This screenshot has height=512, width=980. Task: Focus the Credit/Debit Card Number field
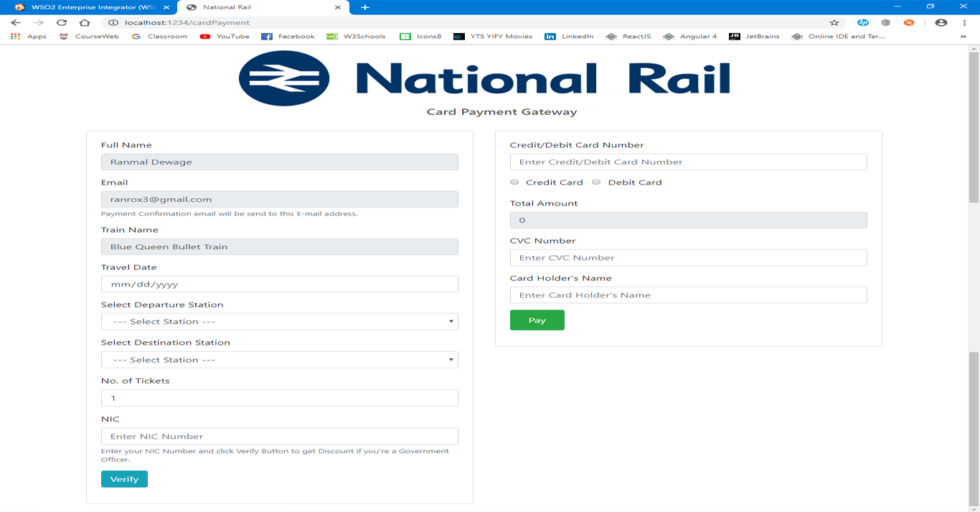point(689,162)
